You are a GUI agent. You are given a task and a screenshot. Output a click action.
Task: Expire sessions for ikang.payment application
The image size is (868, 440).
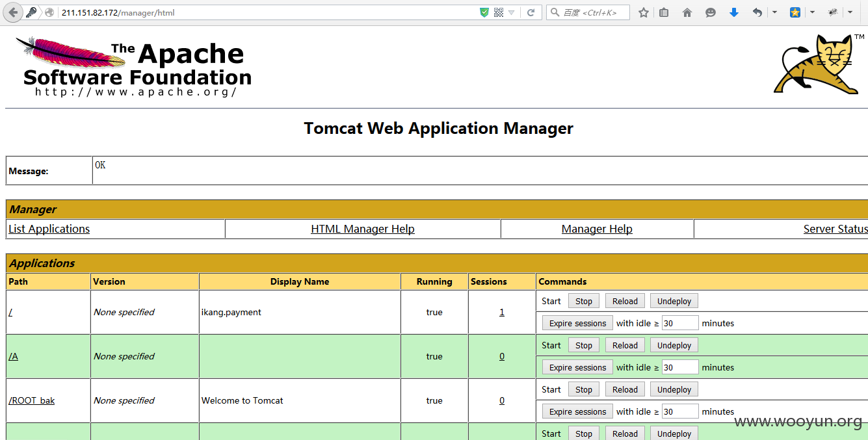[577, 323]
